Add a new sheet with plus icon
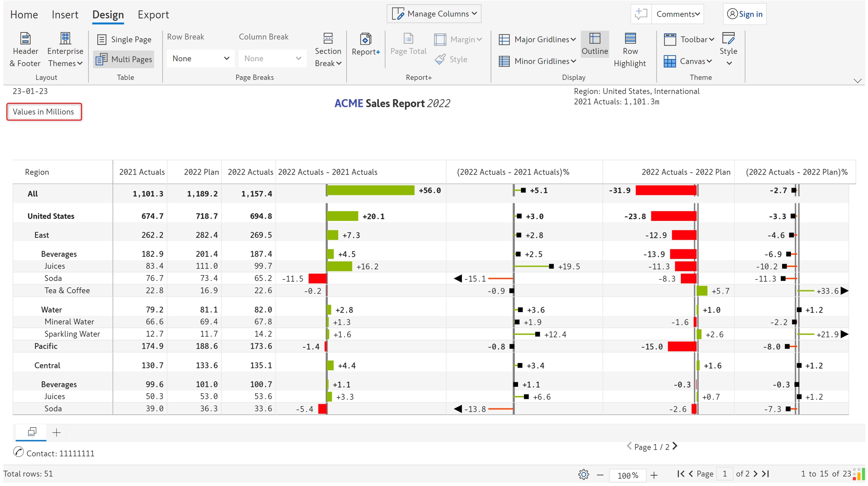Image resolution: width=868 pixels, height=486 pixels. coord(57,432)
